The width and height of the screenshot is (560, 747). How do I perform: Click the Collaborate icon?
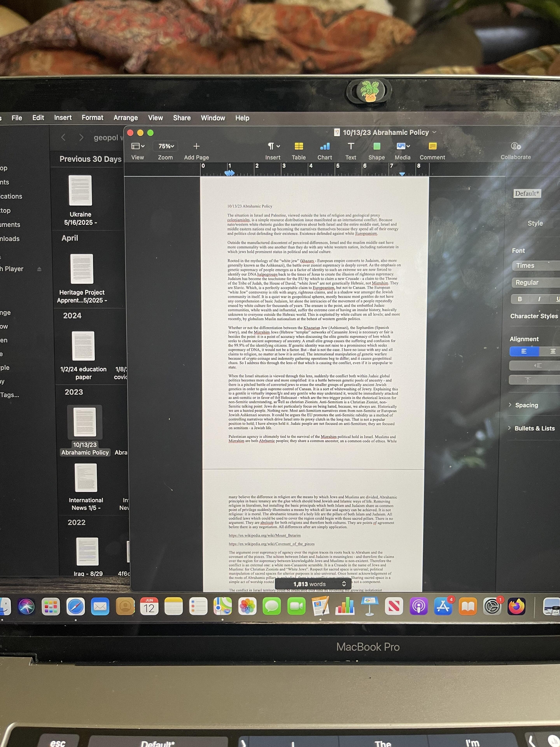pos(516,146)
